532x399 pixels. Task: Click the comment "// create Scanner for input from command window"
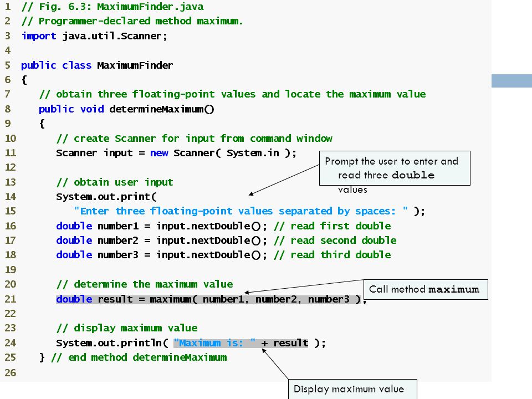pos(195,139)
